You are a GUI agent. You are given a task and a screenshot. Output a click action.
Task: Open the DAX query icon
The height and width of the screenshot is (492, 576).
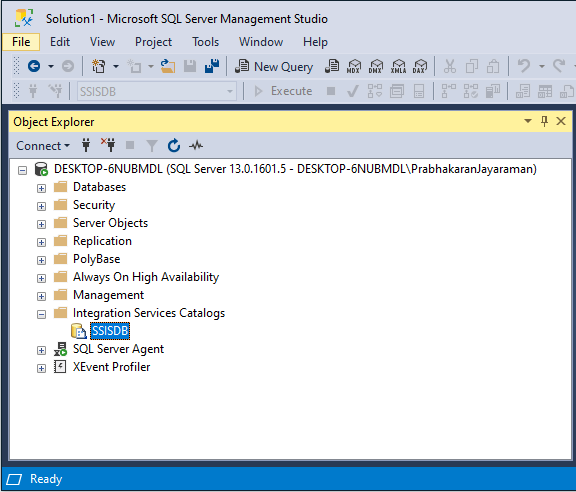pos(420,67)
